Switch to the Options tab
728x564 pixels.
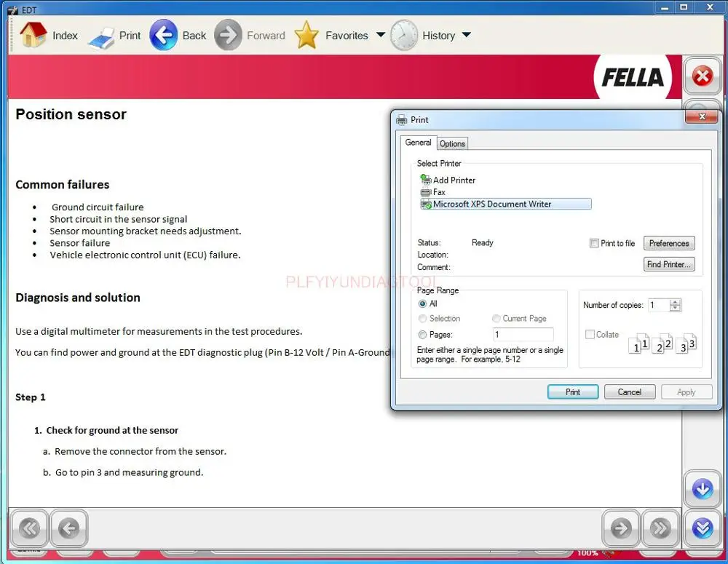click(452, 144)
